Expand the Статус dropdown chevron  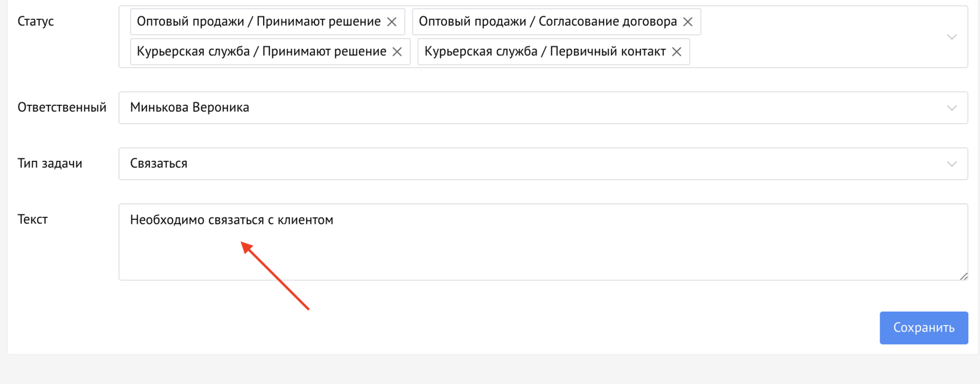click(x=952, y=36)
